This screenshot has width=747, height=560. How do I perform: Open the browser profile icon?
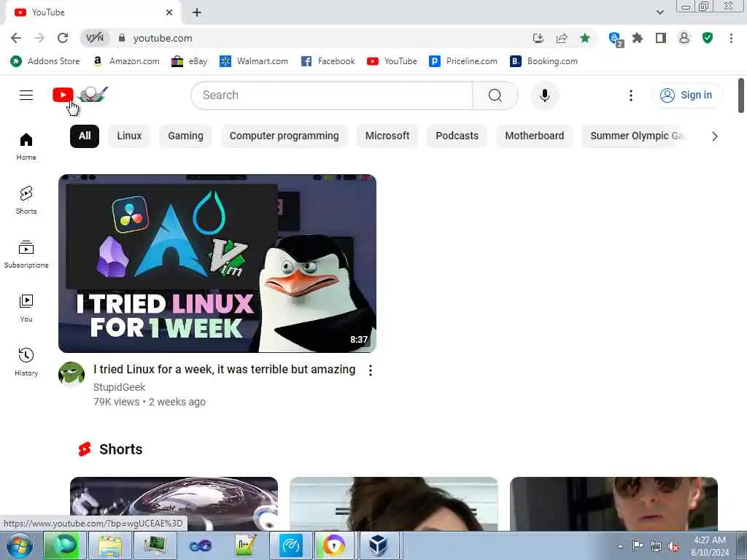pyautogui.click(x=684, y=38)
